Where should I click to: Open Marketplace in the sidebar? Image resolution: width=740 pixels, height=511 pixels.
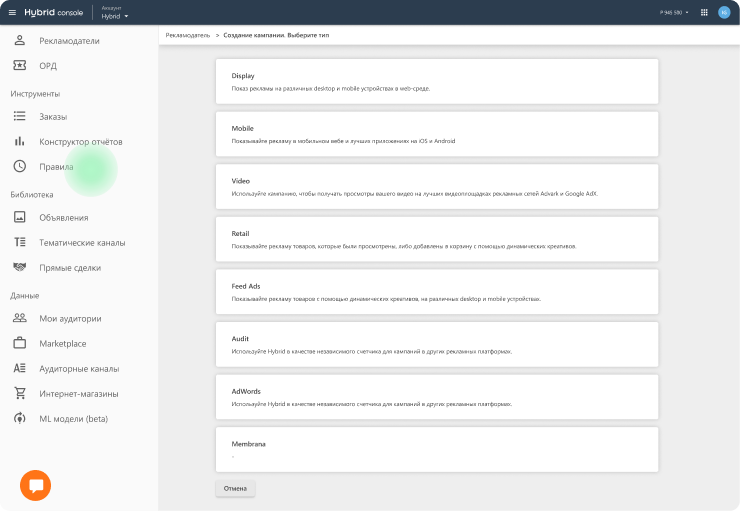click(62, 344)
